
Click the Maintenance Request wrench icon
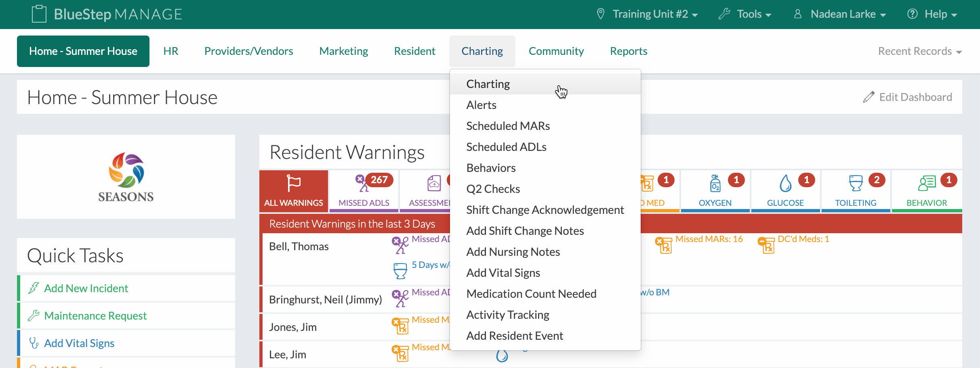tap(34, 316)
